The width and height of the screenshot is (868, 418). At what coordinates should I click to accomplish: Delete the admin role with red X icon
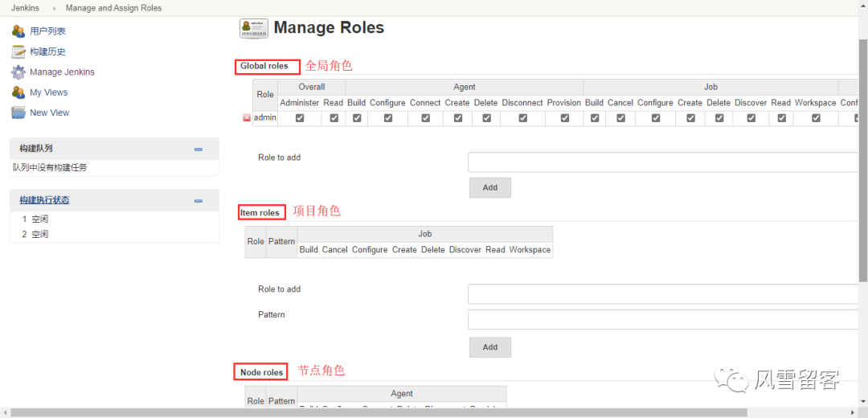click(247, 118)
